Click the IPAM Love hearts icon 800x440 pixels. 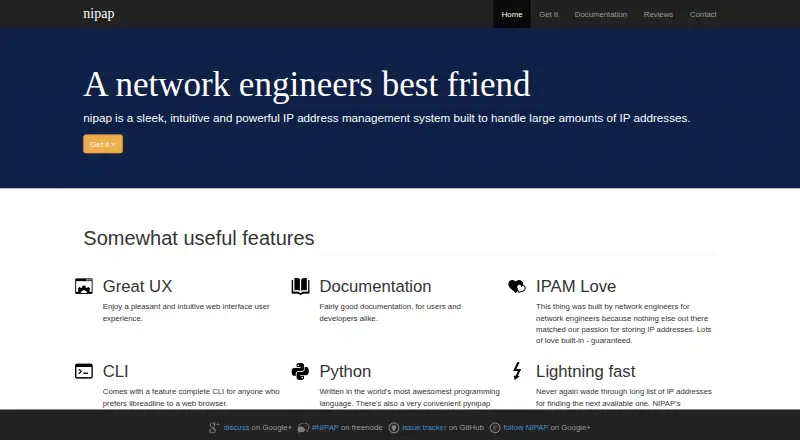[517, 286]
